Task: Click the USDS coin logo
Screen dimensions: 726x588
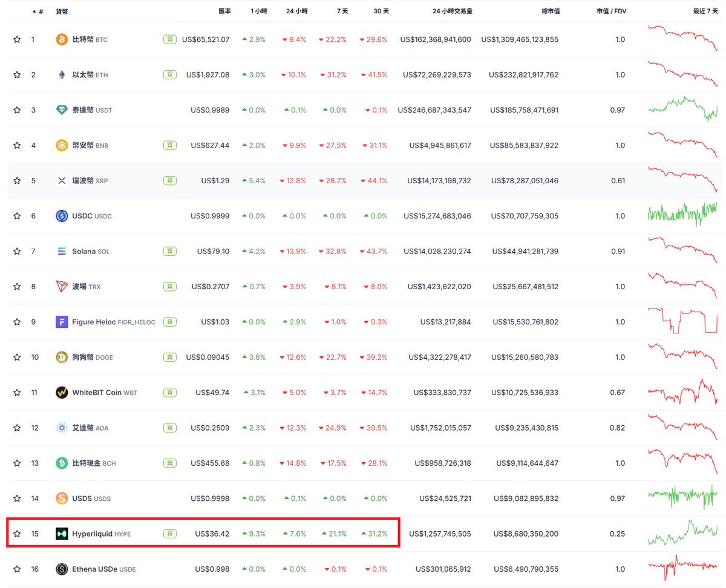Action: (x=62, y=498)
